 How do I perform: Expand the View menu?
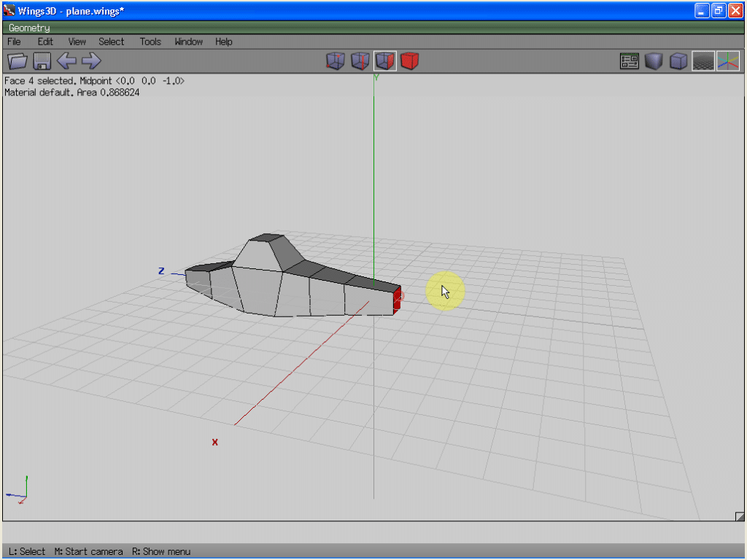[77, 42]
